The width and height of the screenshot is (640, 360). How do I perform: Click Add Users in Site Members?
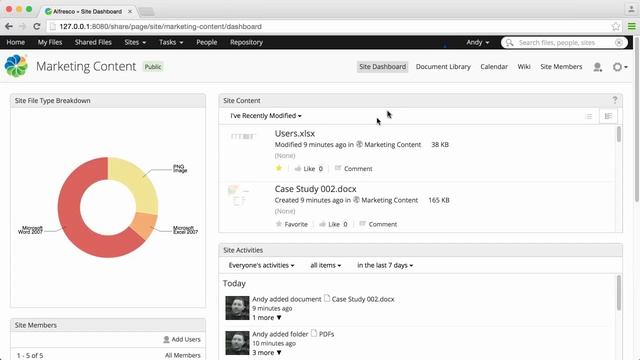coord(182,339)
